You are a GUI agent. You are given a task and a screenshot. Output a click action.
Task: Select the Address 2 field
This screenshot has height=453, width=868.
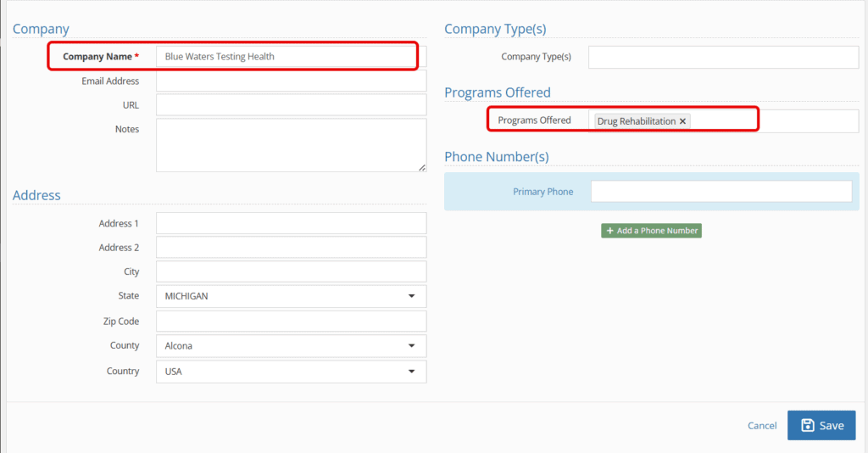click(x=292, y=247)
